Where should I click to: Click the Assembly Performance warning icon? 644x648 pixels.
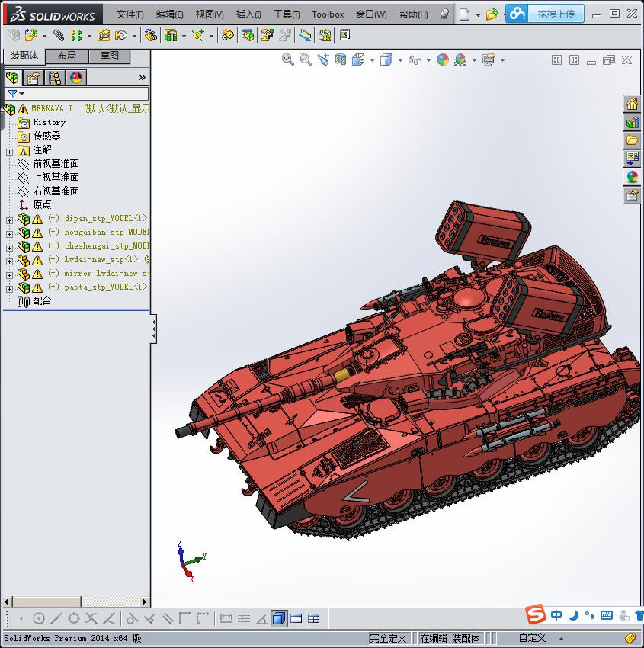pyautogui.click(x=325, y=36)
